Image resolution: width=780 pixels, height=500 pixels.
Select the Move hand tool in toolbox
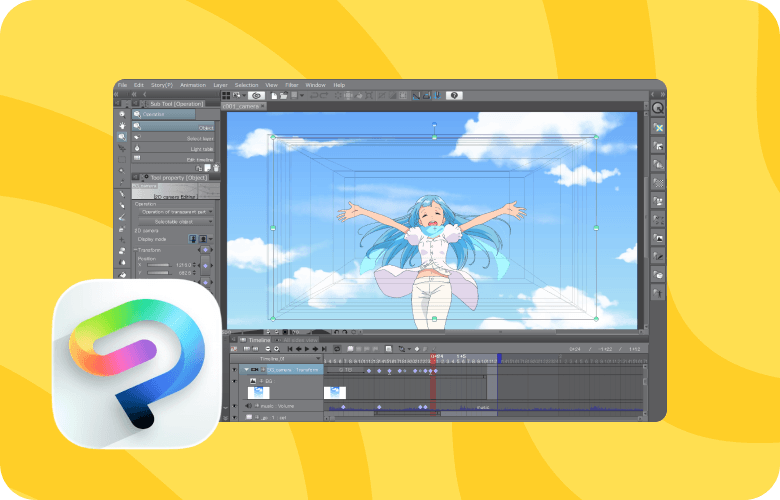(122, 126)
